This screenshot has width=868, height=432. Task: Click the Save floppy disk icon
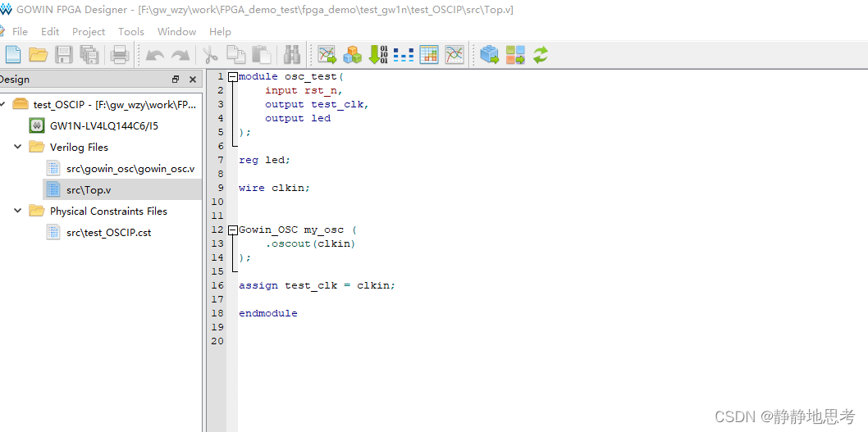point(64,54)
